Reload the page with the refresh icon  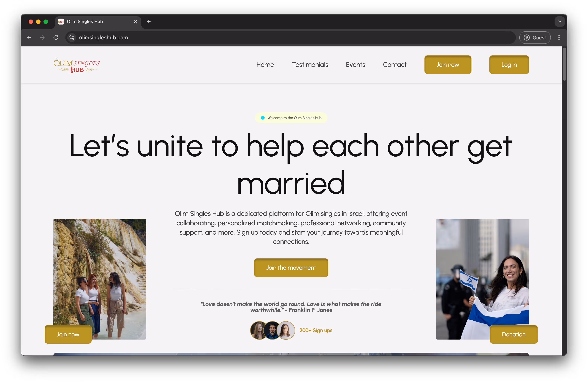[56, 38]
